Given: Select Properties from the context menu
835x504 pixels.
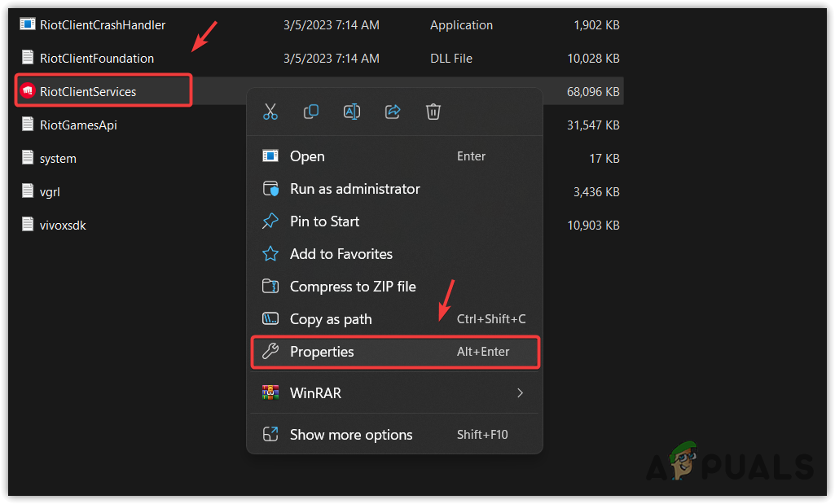Looking at the screenshot, I should tap(323, 351).
